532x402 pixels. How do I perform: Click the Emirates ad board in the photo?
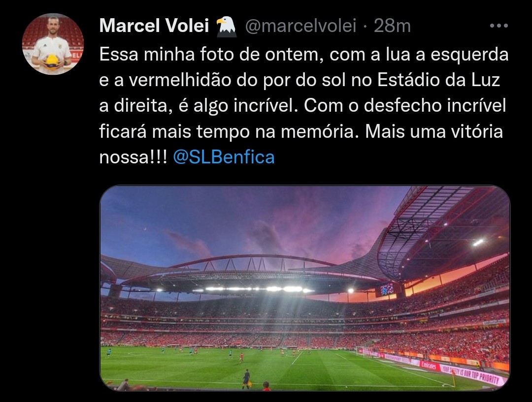point(429,366)
